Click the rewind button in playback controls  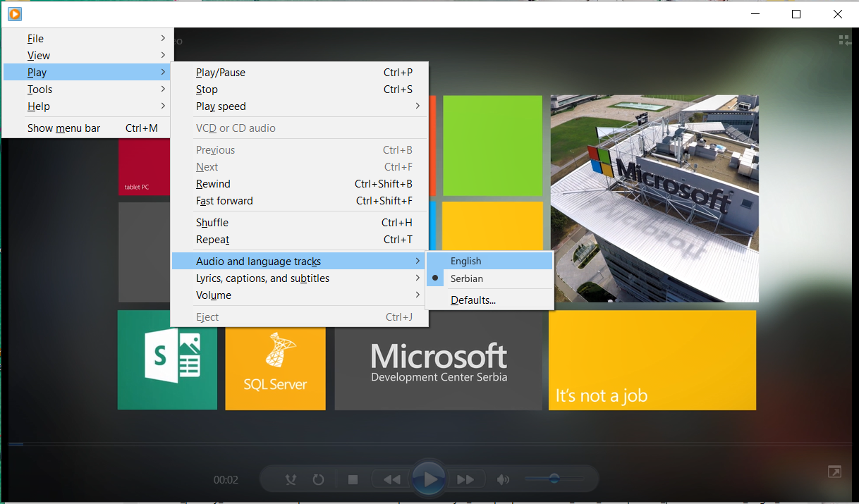(x=391, y=480)
